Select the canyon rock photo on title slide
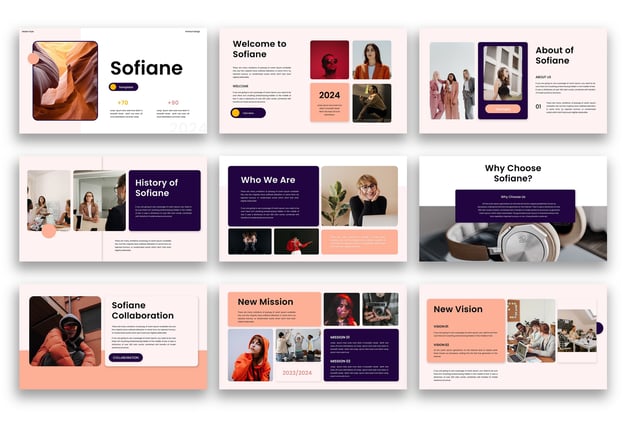Screen dimensions: 632x421 pos(65,80)
